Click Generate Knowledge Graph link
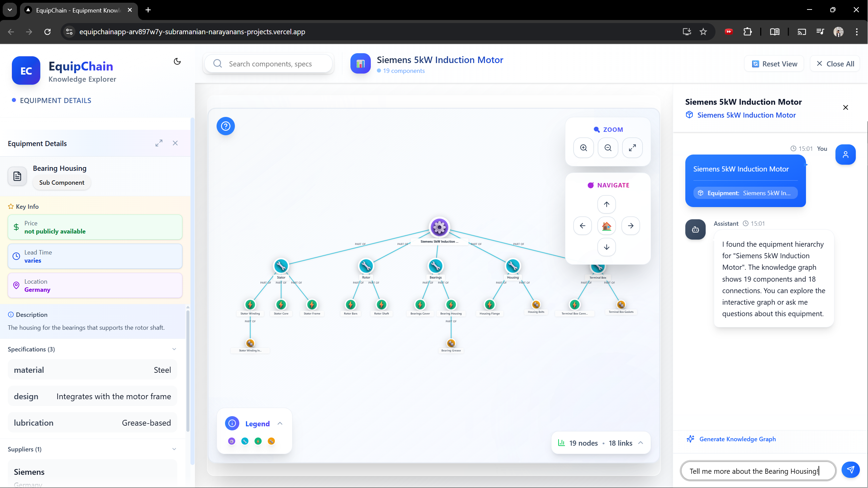 737,439
